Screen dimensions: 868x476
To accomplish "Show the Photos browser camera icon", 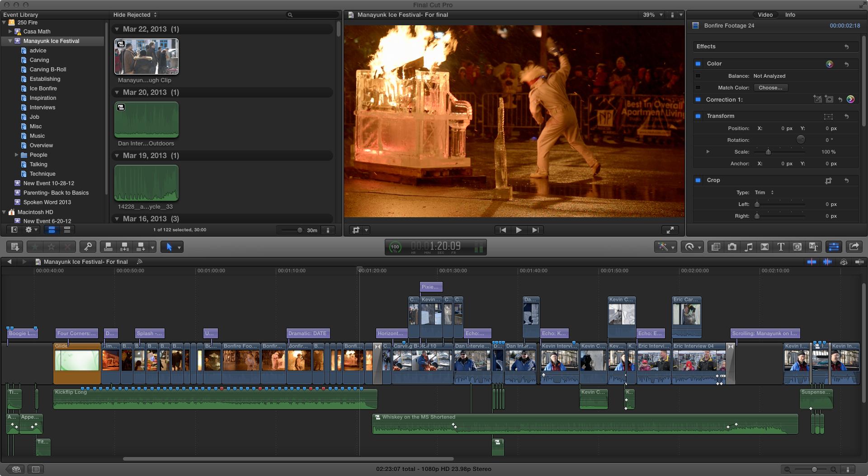I will point(732,247).
